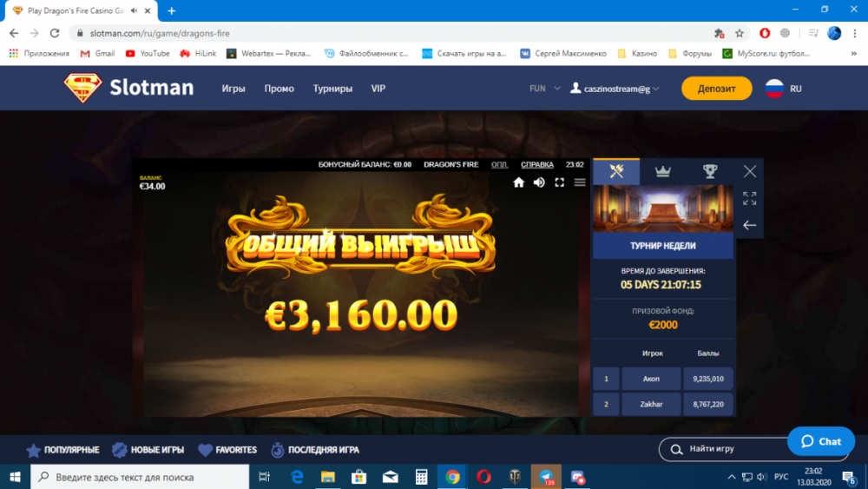The height and width of the screenshot is (489, 868).
Task: Open the crown tab in side panel
Action: pyautogui.click(x=663, y=171)
